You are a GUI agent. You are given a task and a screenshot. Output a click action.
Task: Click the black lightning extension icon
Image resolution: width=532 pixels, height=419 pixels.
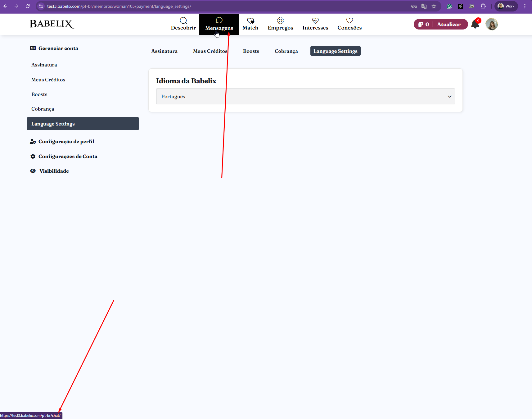(x=461, y=6)
